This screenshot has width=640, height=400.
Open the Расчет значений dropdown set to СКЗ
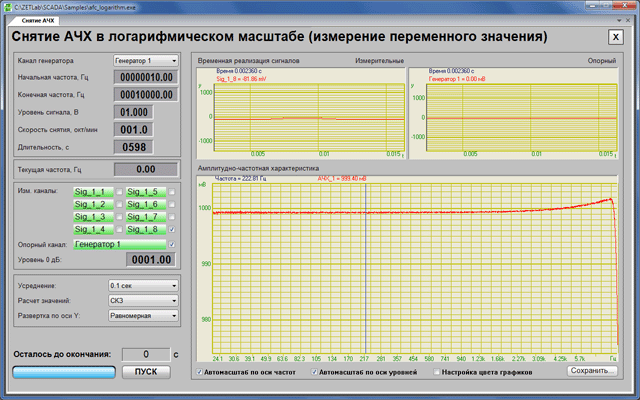pos(143,301)
